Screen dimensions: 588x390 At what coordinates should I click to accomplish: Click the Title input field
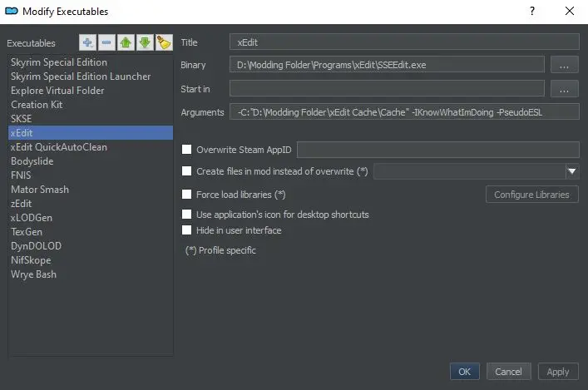click(404, 42)
